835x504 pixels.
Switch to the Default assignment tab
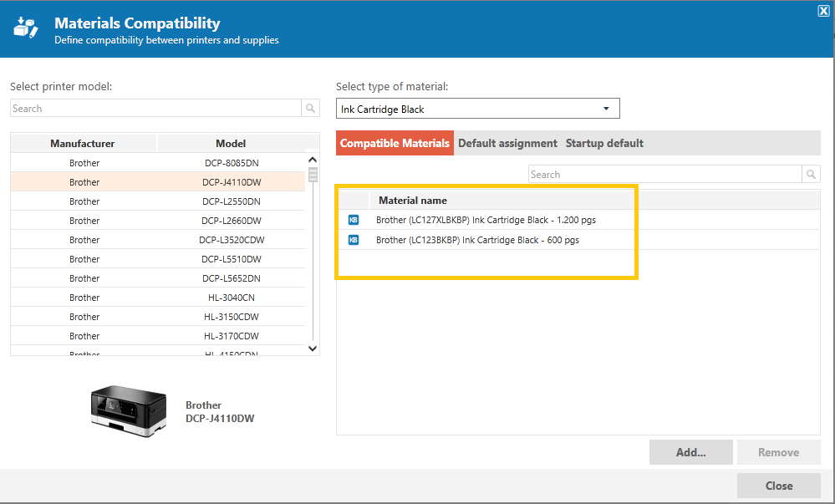coord(507,143)
